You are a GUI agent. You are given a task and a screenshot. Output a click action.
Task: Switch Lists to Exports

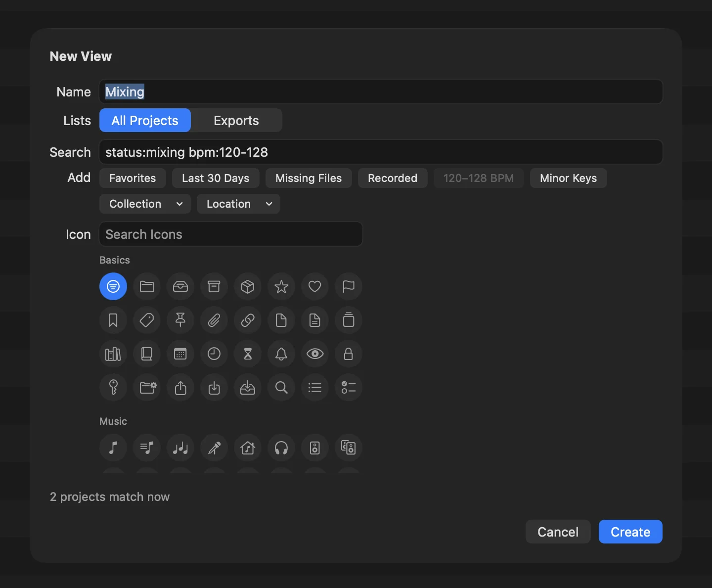point(236,120)
